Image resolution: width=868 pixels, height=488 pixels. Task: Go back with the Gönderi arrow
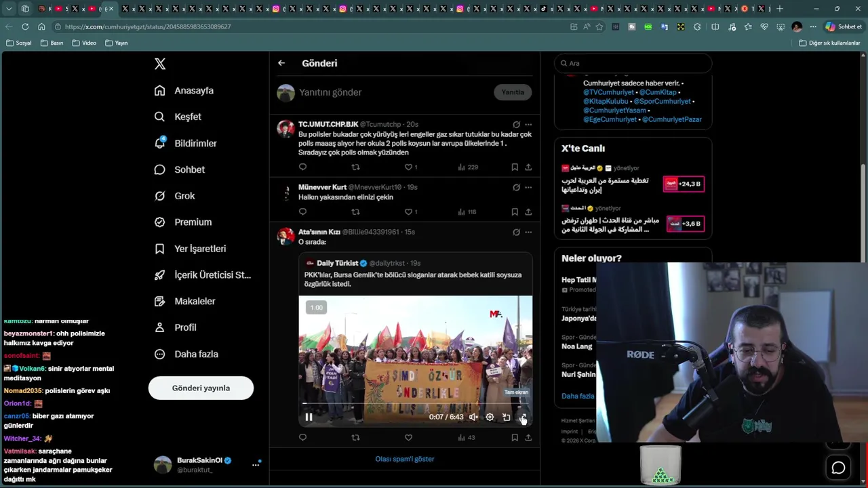281,63
